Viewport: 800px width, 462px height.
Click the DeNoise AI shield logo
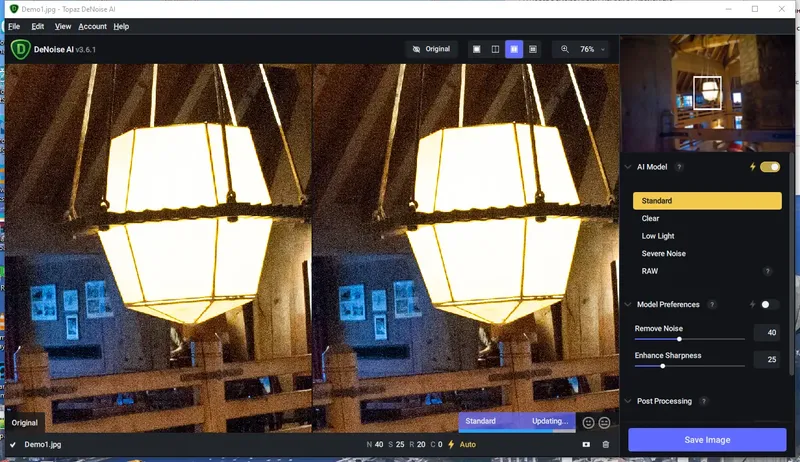point(20,49)
